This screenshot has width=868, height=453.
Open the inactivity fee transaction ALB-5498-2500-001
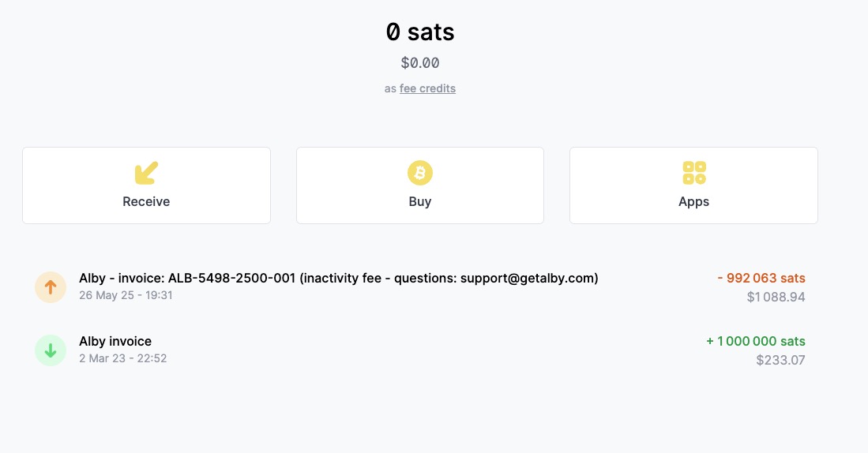coord(419,287)
